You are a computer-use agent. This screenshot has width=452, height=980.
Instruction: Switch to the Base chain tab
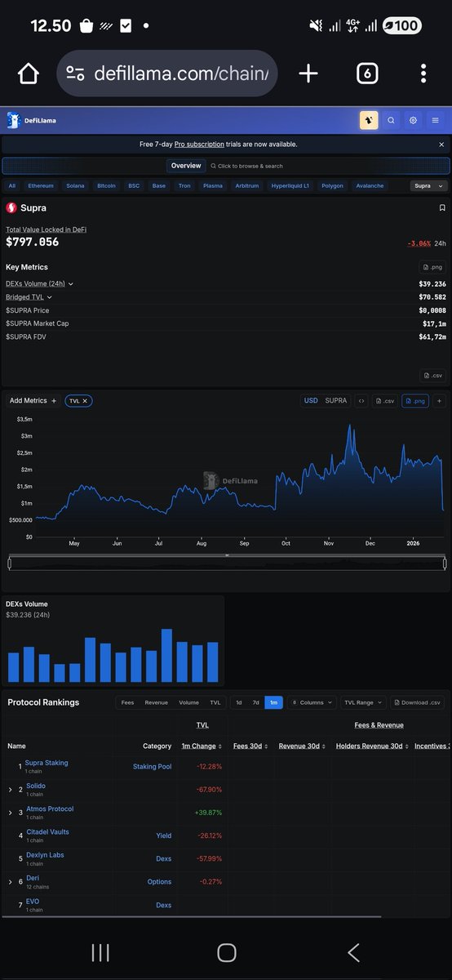click(x=158, y=185)
